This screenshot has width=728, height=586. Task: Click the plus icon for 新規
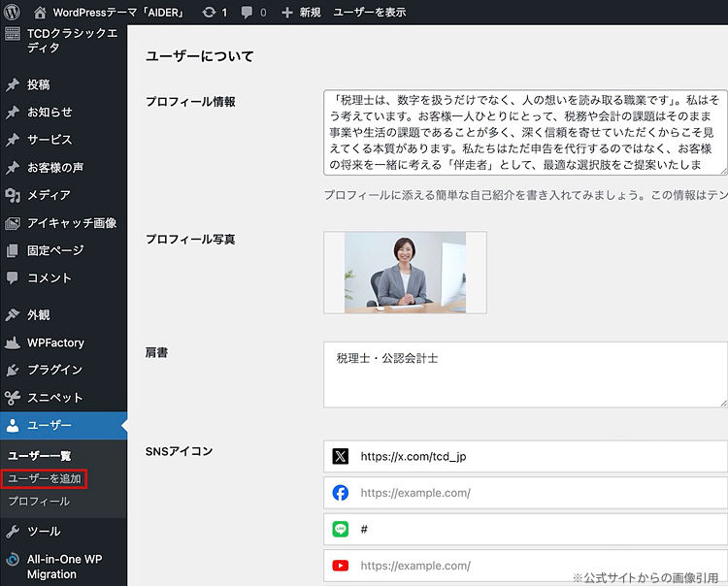[287, 13]
